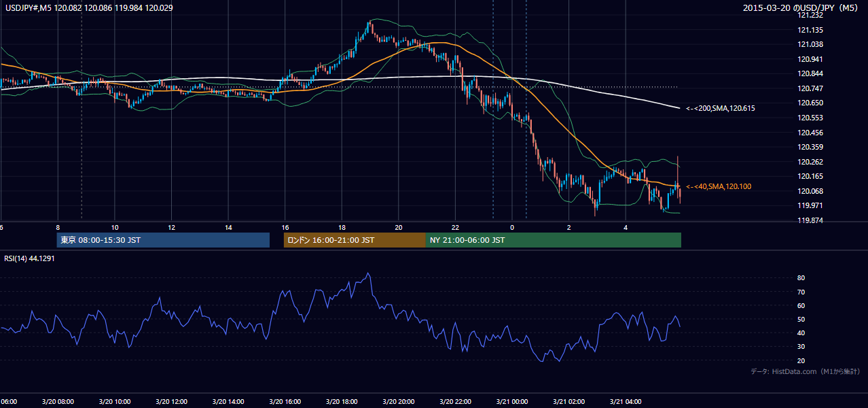The width and height of the screenshot is (868, 408).
Task: Click price level 119.971 on the axis
Action: click(810, 205)
